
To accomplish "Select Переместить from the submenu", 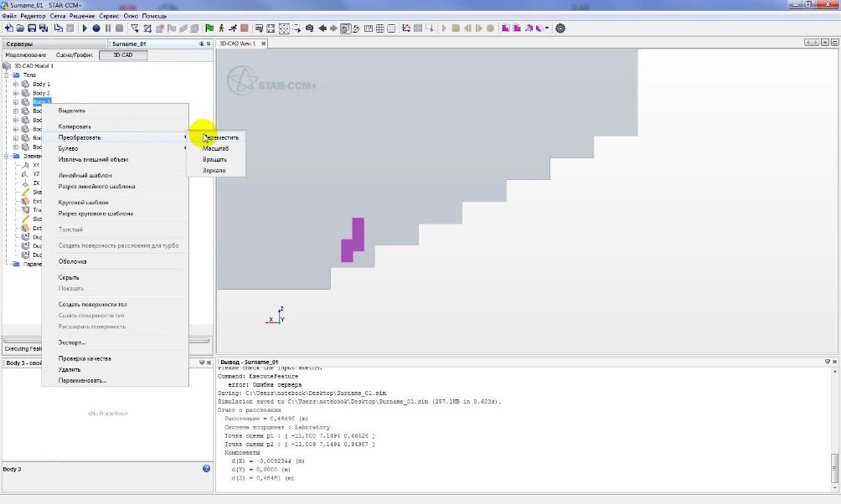I will pos(220,137).
